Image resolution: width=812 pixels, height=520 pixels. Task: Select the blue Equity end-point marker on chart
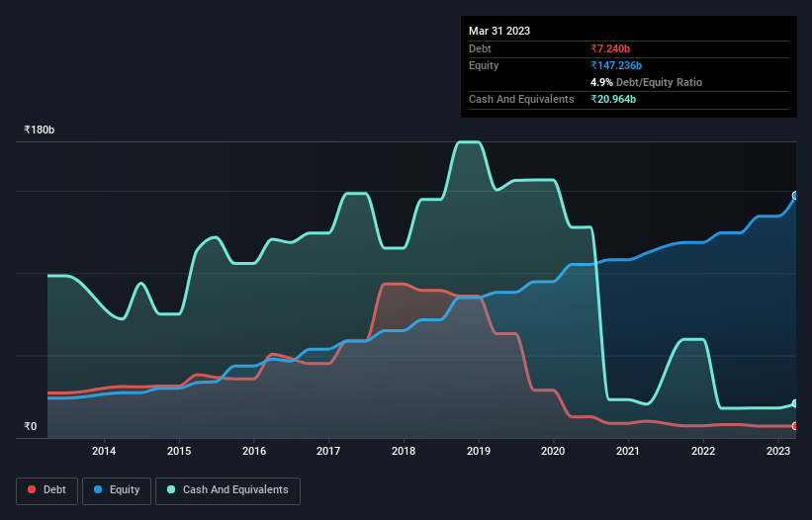[x=795, y=196]
